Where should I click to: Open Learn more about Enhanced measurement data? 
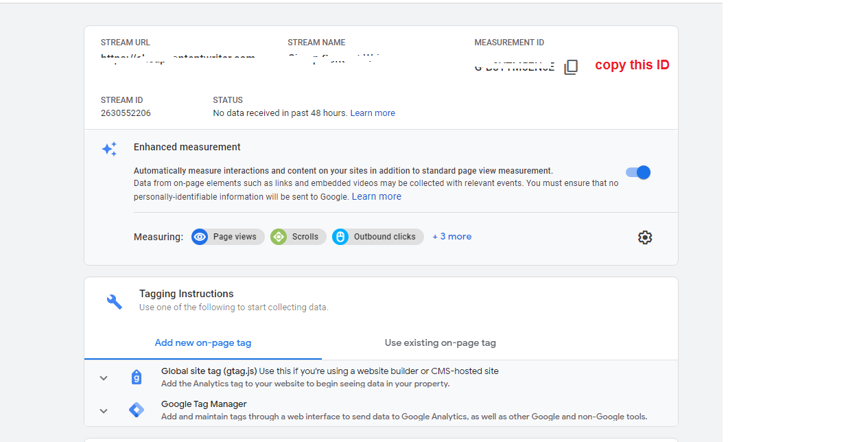coord(377,196)
